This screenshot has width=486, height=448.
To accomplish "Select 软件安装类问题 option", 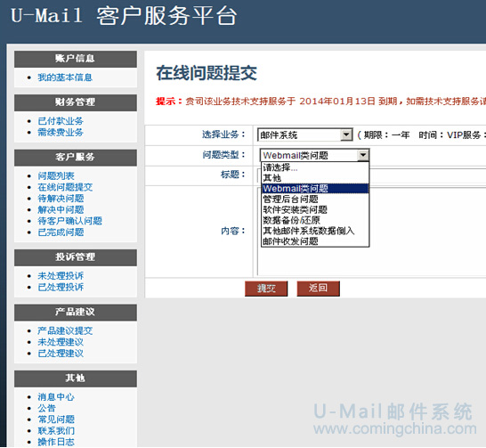I will click(x=315, y=209).
